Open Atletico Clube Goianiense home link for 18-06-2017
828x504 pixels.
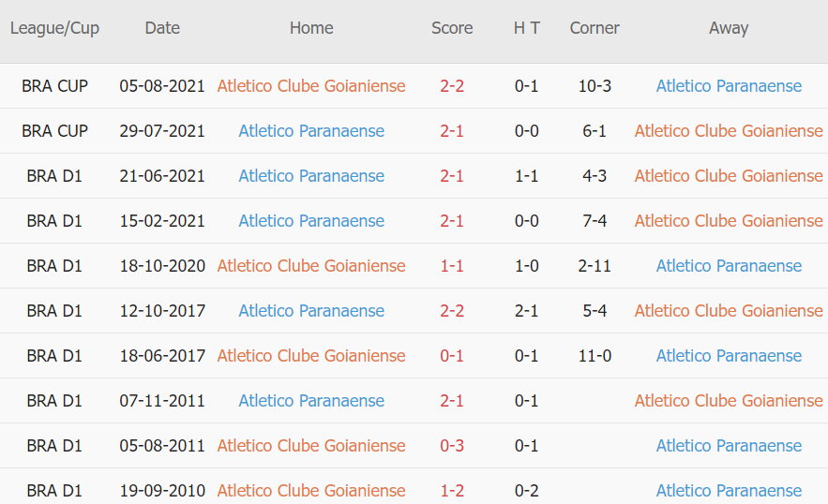coord(311,356)
